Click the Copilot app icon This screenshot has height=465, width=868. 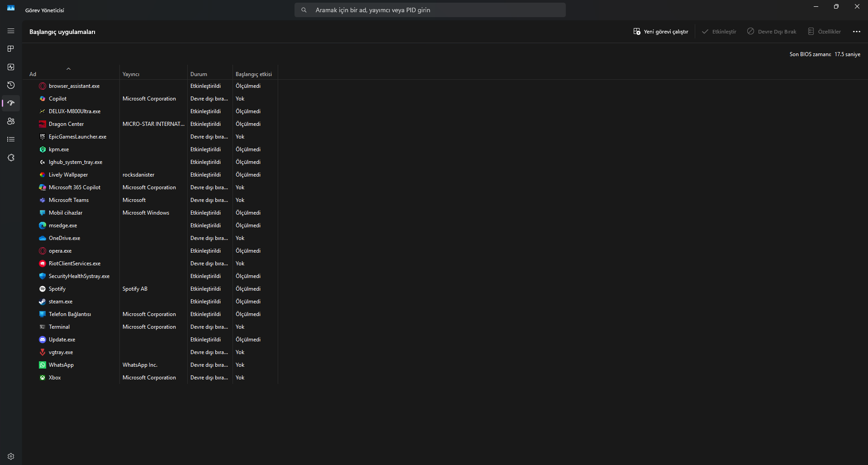43,99
